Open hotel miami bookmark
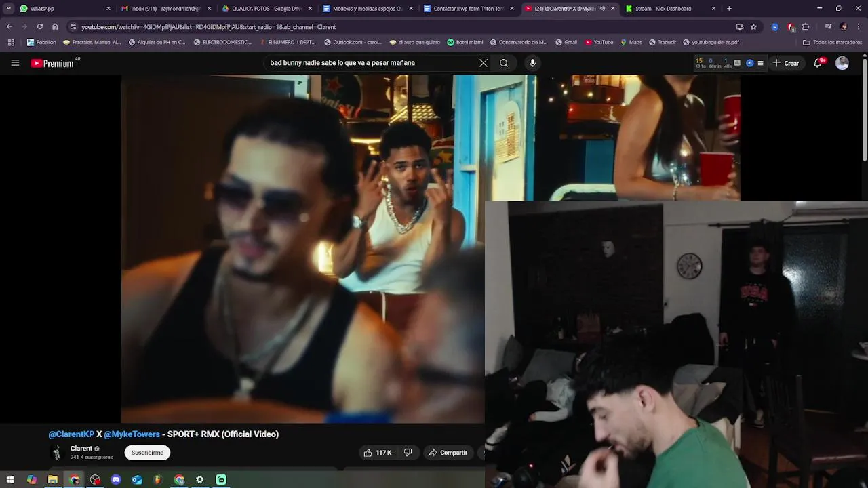 click(x=465, y=42)
